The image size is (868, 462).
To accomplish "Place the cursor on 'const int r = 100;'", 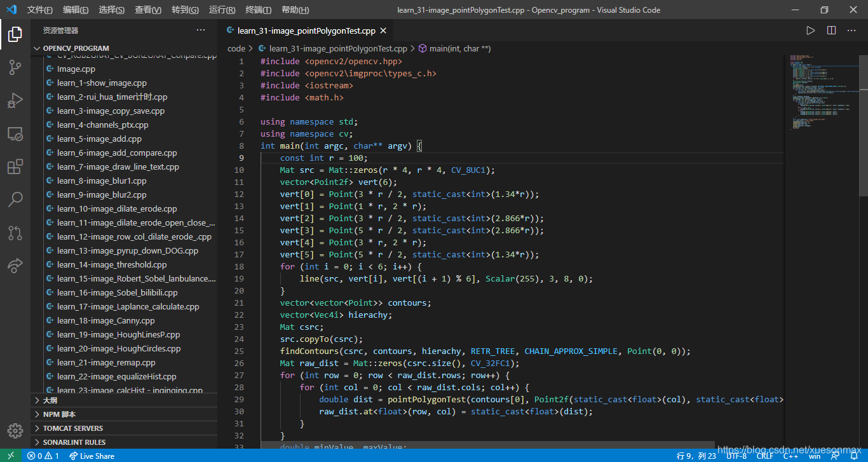I will tap(323, 158).
